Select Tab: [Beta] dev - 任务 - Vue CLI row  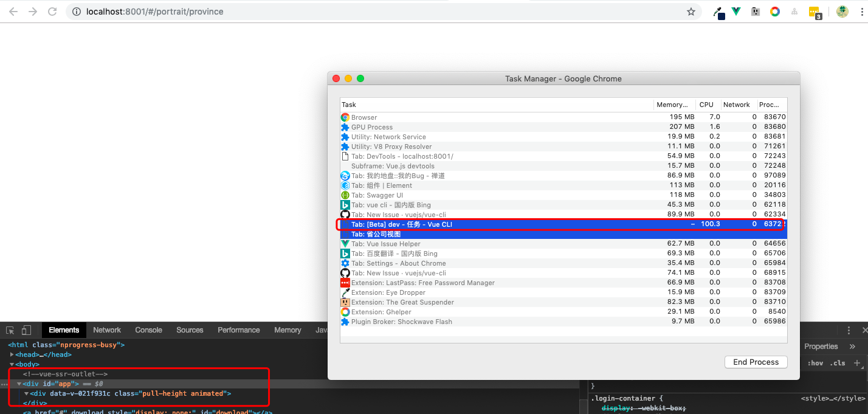[563, 224]
